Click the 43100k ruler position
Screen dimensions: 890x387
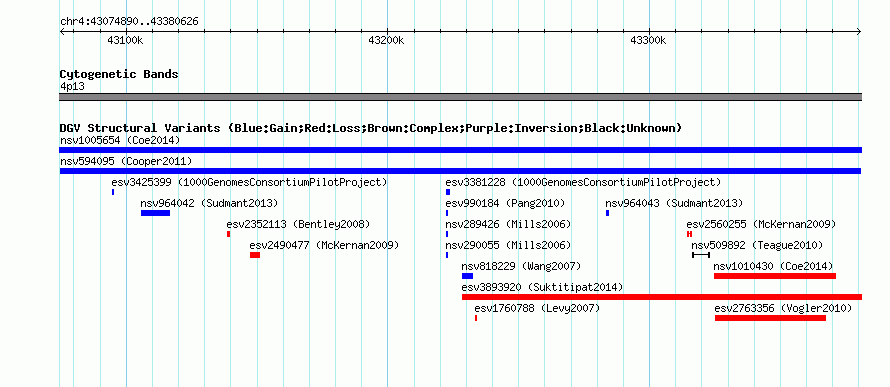pyautogui.click(x=125, y=40)
